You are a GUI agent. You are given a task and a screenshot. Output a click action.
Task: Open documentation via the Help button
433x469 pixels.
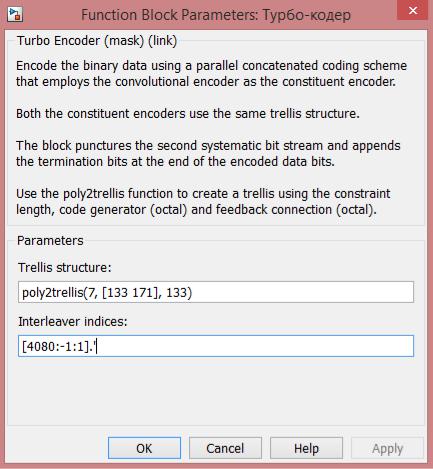tap(306, 448)
